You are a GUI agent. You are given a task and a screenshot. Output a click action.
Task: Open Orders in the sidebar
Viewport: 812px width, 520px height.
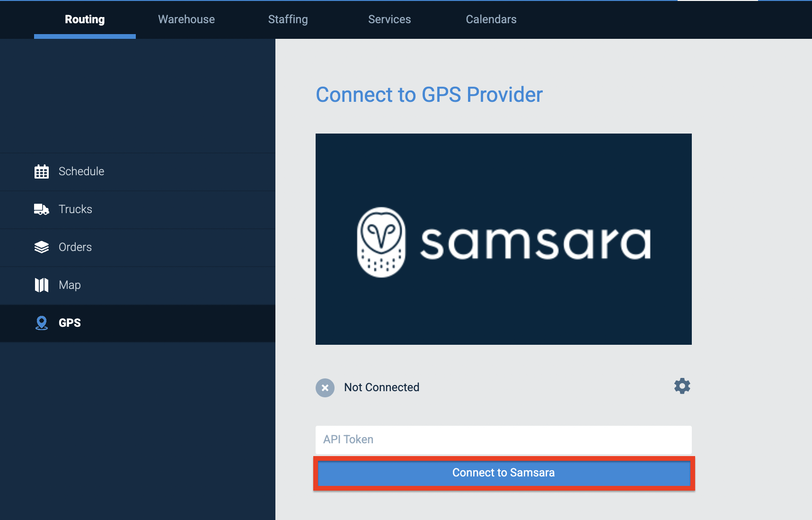pos(138,248)
